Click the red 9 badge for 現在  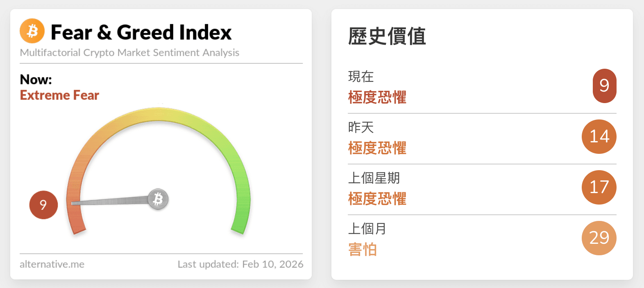(604, 85)
